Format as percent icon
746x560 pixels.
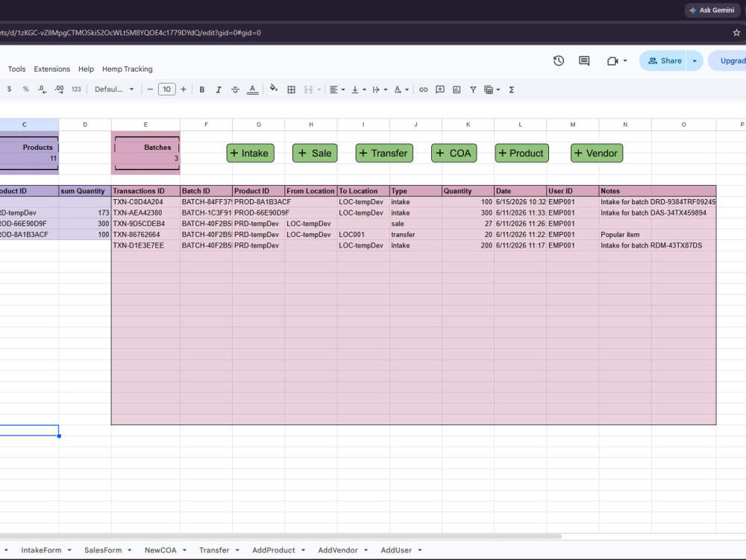pyautogui.click(x=25, y=89)
